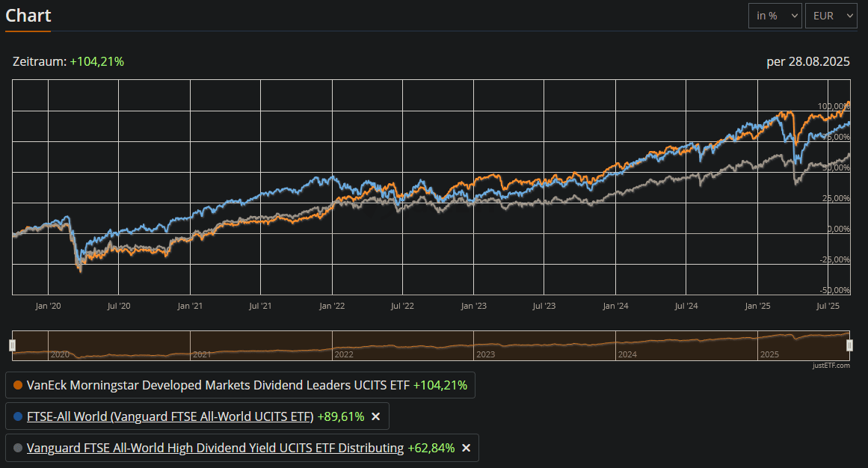Click the 'Jan '24' axis label
Image resolution: width=868 pixels, height=468 pixels.
coord(615,306)
